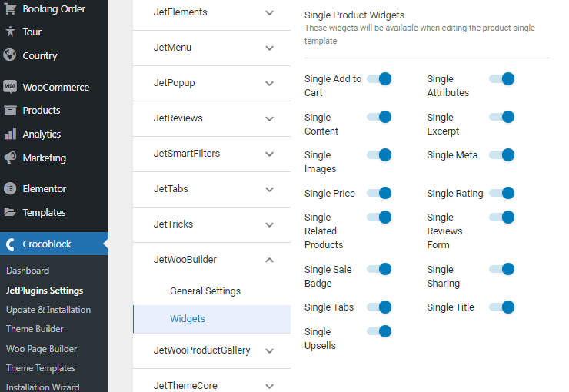Open JetPlugins Settings submenu link

pyautogui.click(x=45, y=291)
